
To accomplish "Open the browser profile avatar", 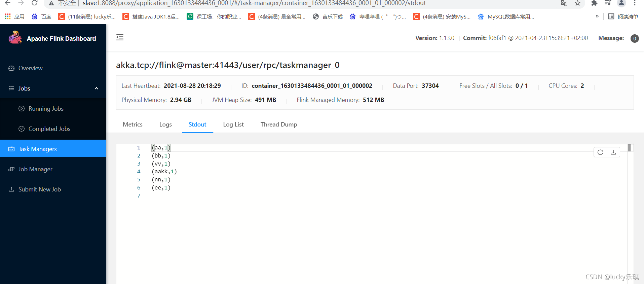I will tap(621, 3).
